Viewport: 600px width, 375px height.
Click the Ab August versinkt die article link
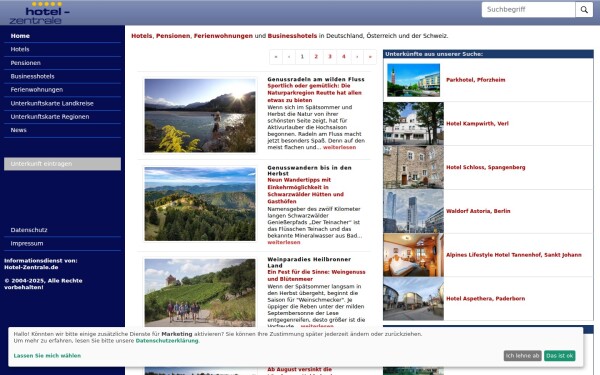[x=299, y=369]
